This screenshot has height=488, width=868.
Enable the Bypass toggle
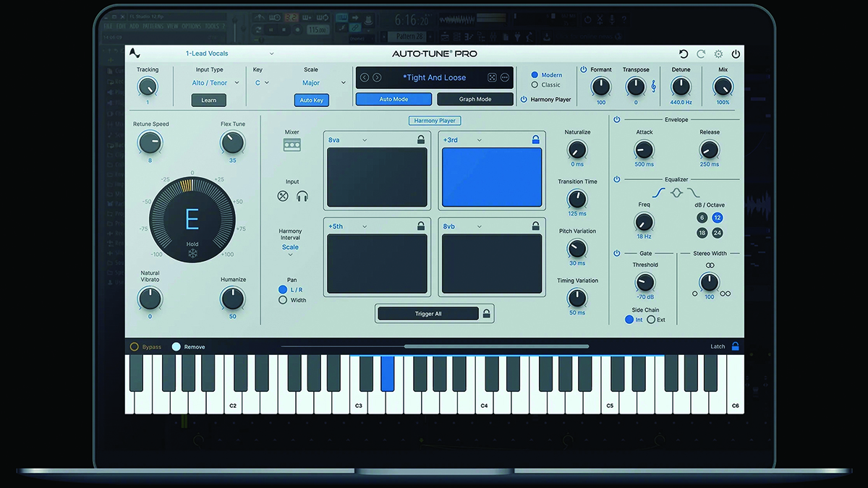coord(134,347)
